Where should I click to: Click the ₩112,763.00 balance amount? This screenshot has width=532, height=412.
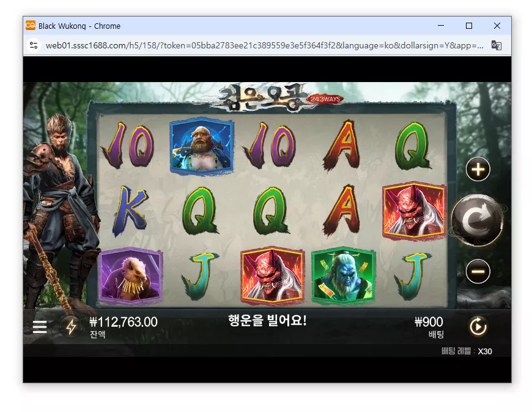coord(123,322)
